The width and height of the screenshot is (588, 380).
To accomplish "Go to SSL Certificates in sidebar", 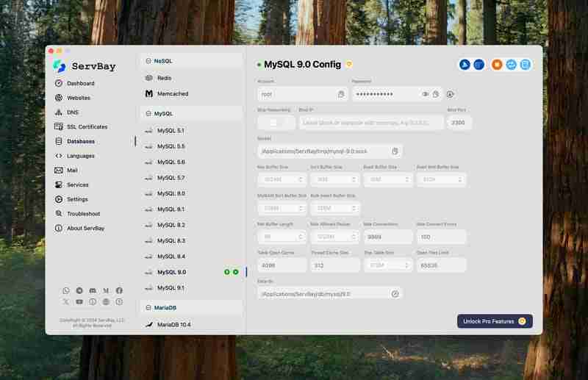I will pos(87,126).
